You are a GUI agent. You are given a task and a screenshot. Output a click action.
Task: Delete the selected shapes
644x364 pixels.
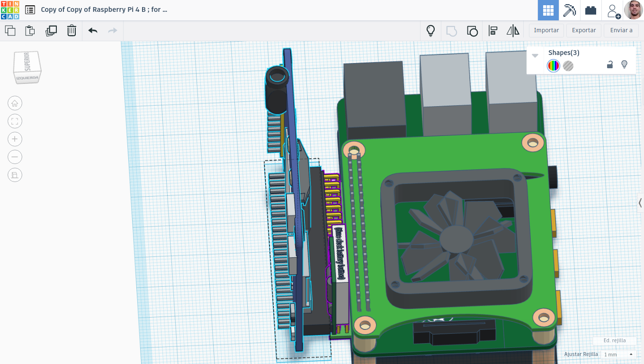(x=72, y=31)
